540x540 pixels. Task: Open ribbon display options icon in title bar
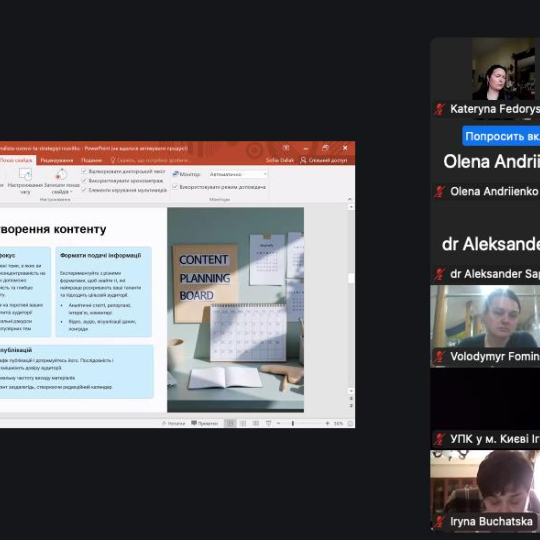pyautogui.click(x=286, y=148)
